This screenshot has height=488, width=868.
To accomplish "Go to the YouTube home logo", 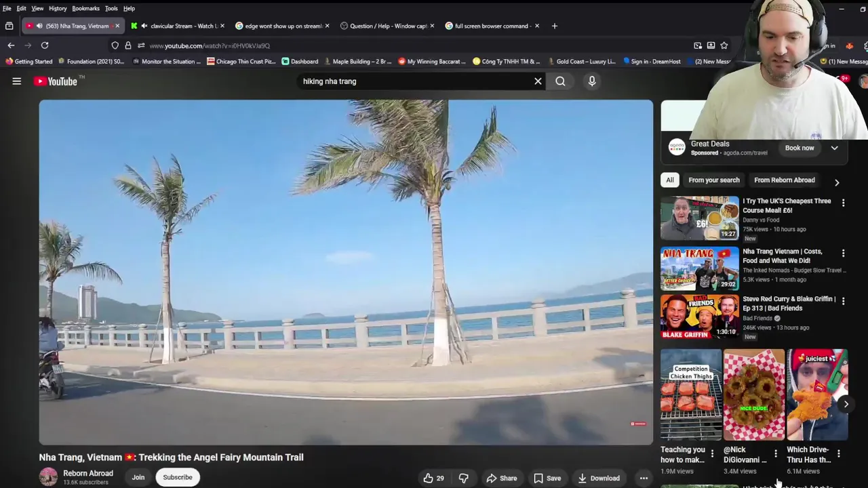I will pos(56,81).
